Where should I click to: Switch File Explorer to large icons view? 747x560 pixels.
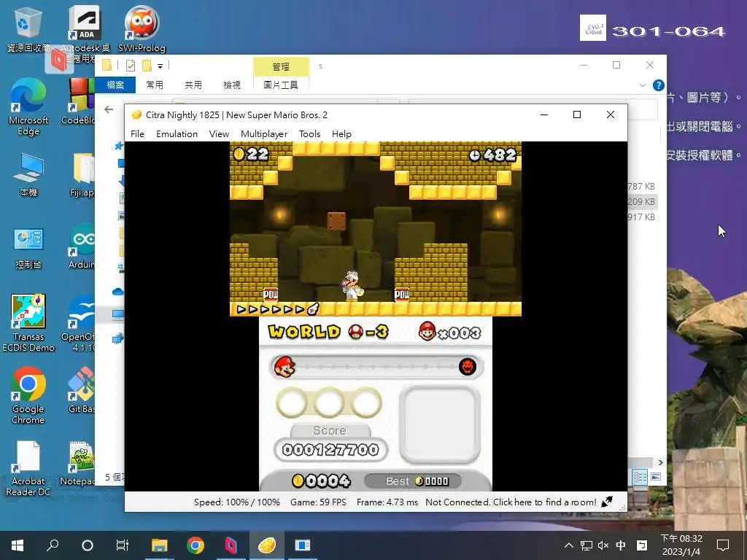coord(656,477)
